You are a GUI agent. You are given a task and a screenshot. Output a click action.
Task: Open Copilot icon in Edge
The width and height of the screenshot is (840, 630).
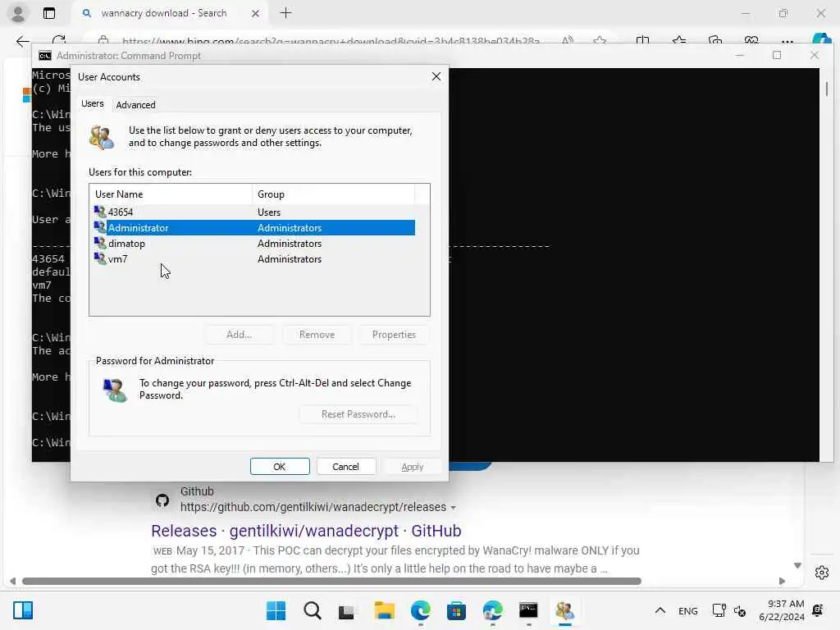click(822, 39)
